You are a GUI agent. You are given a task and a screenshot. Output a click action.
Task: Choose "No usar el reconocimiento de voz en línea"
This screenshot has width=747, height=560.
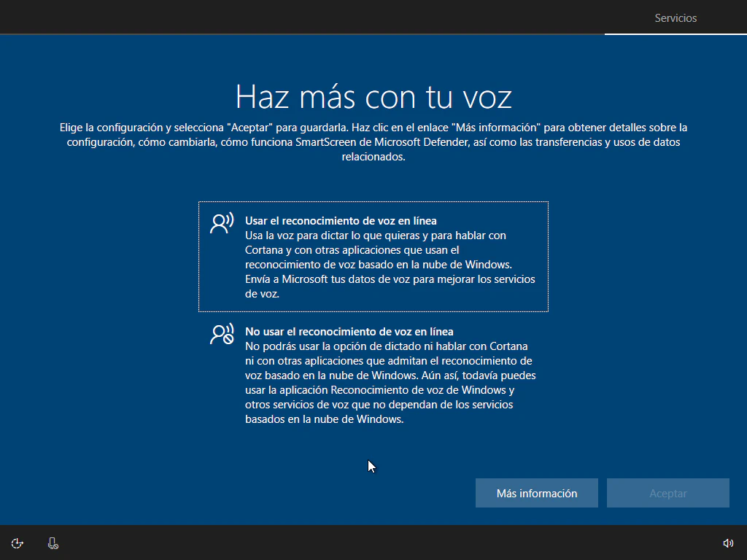tap(349, 331)
